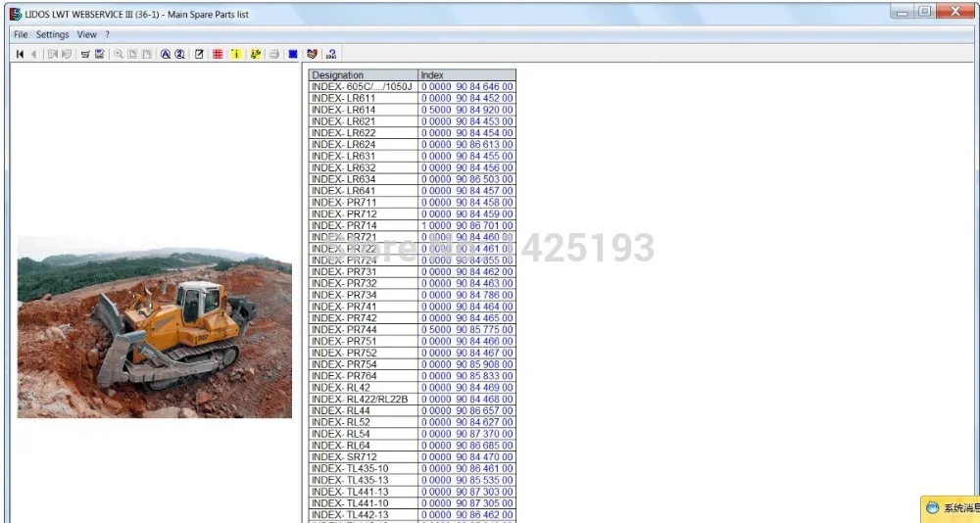Click the bulldozer photo thumbnail
This screenshot has width=980, height=523.
pos(155,327)
